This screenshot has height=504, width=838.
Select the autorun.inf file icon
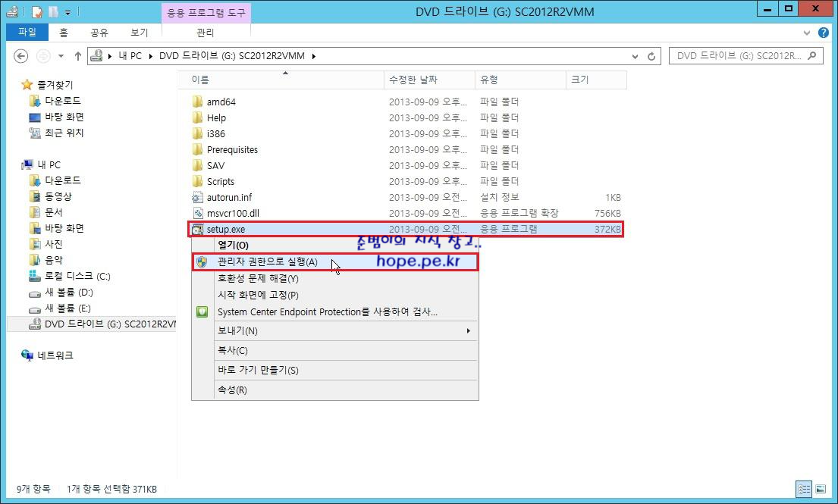tap(197, 198)
